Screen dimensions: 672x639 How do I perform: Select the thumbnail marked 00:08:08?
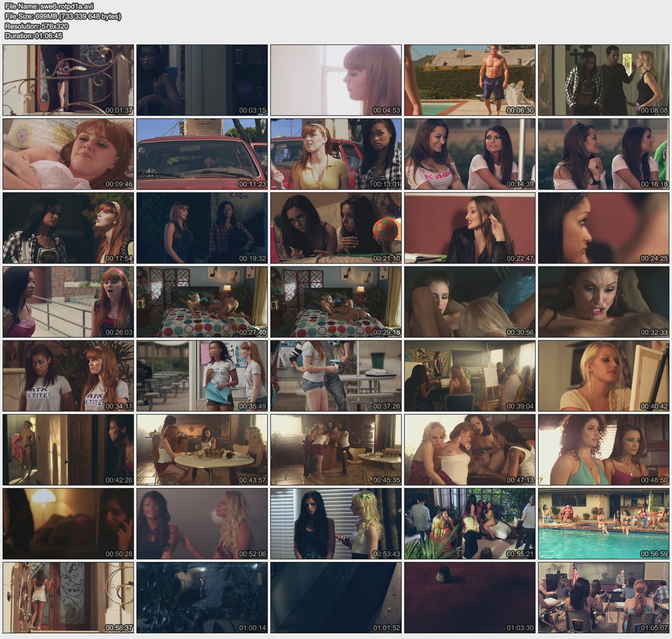[x=603, y=80]
